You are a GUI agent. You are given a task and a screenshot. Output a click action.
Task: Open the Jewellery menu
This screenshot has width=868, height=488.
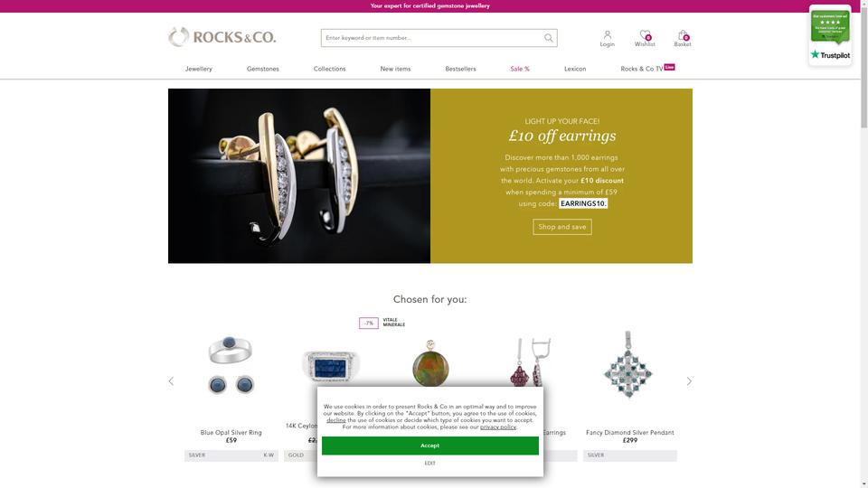[199, 69]
